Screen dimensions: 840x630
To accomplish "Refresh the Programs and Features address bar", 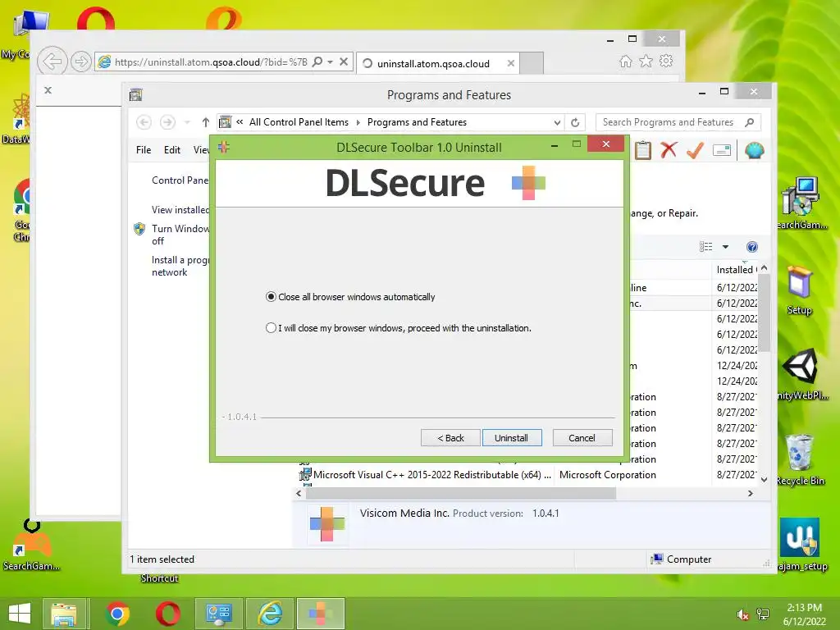I will tap(575, 122).
